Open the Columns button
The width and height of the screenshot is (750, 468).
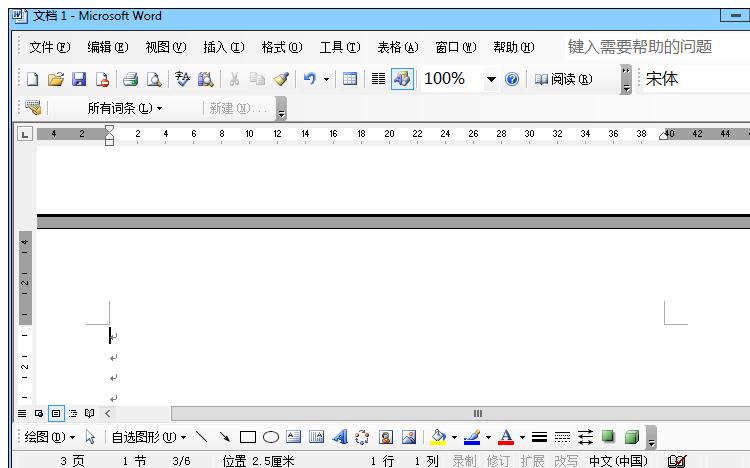[x=378, y=79]
